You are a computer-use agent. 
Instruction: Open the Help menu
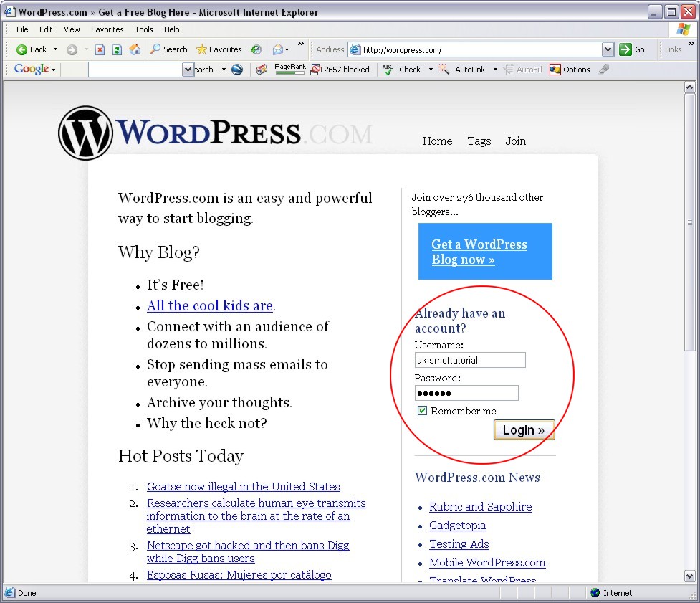pos(171,29)
